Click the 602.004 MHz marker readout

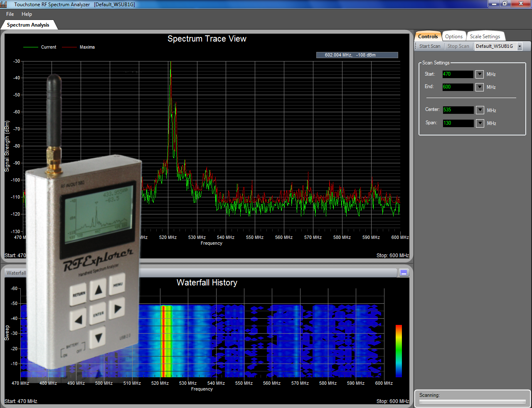[x=357, y=55]
